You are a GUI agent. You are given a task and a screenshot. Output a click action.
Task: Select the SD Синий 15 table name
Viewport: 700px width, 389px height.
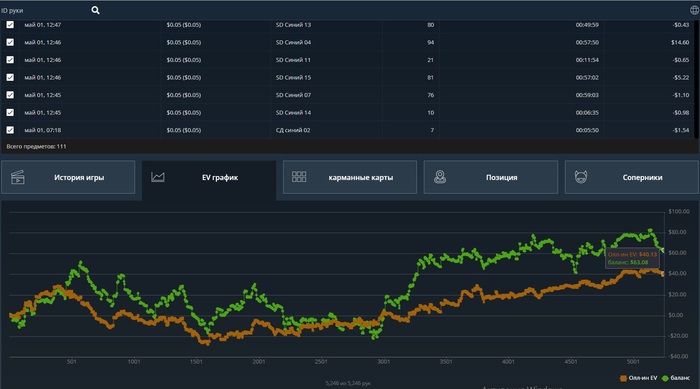(x=293, y=77)
